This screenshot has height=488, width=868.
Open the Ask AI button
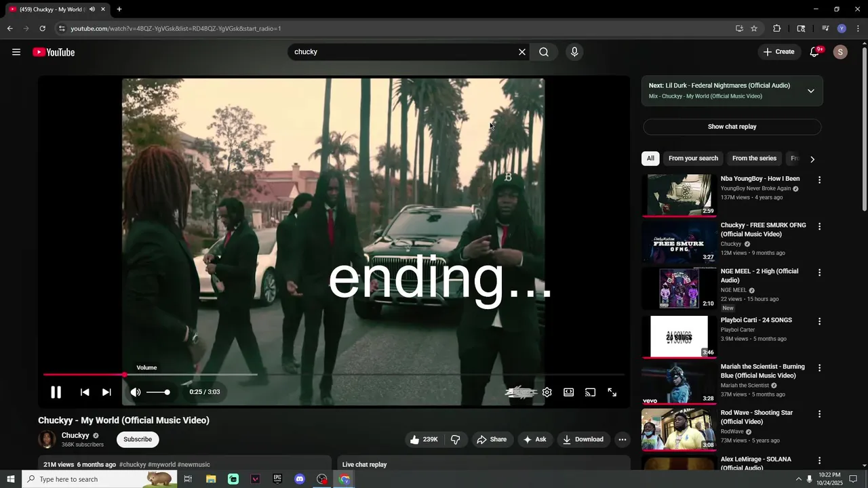(x=534, y=439)
